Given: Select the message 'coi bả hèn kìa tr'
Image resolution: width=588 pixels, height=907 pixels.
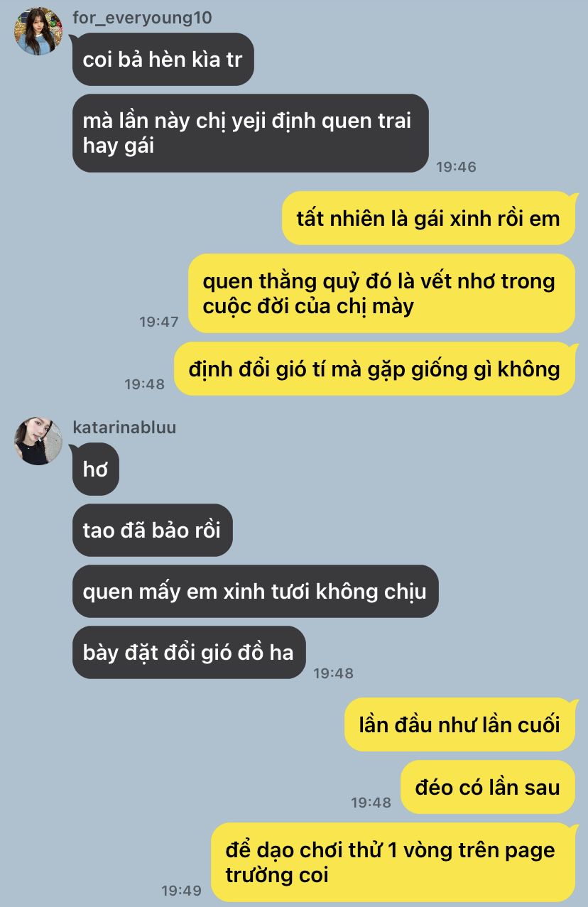Looking at the screenshot, I should click(x=163, y=60).
